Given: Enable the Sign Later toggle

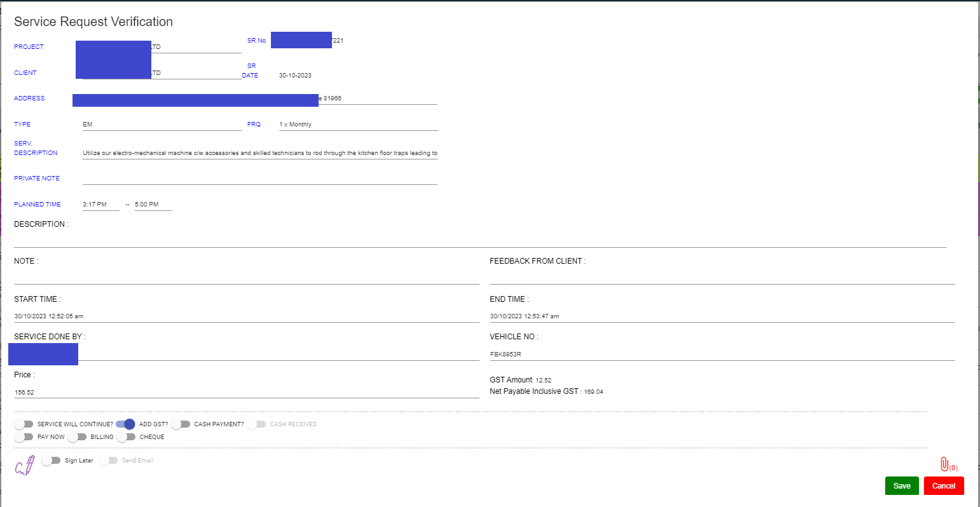Looking at the screenshot, I should [51, 461].
